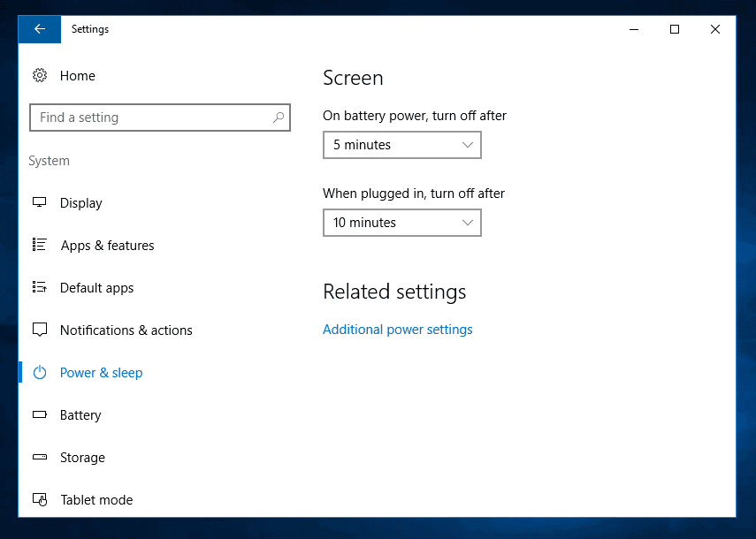The width and height of the screenshot is (756, 539).
Task: Open the Apps & features page
Action: [x=107, y=246]
